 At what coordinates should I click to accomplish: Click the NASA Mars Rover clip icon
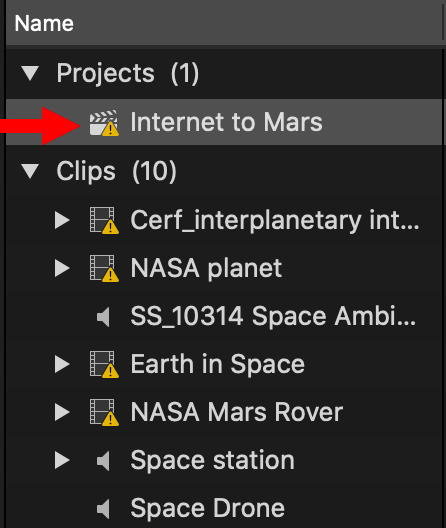click(x=104, y=412)
